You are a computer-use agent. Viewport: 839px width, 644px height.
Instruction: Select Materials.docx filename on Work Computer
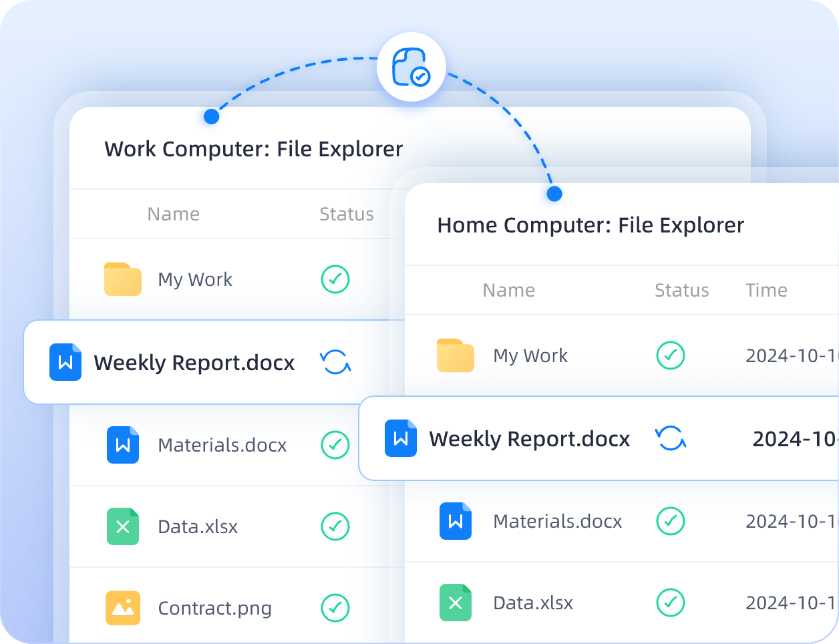[x=222, y=445]
